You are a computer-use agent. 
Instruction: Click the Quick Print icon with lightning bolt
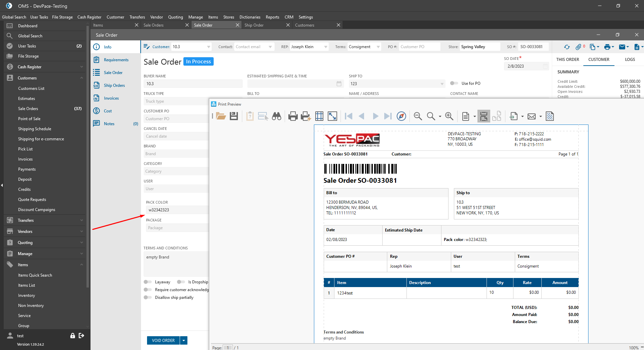click(x=306, y=116)
